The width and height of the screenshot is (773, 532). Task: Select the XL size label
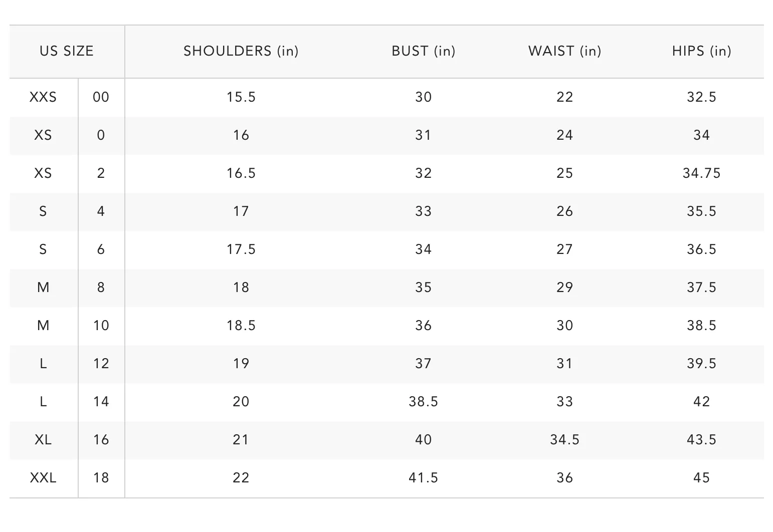[x=43, y=440]
